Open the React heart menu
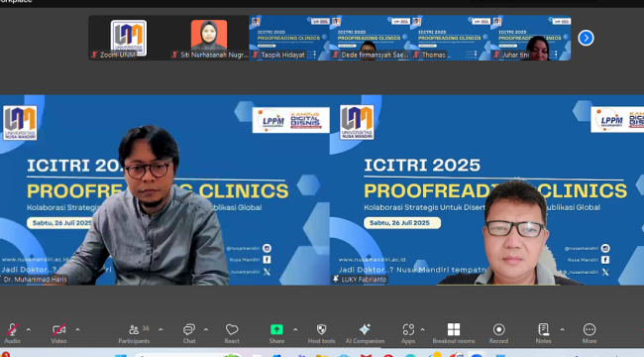The height and width of the screenshot is (357, 644). [x=232, y=333]
